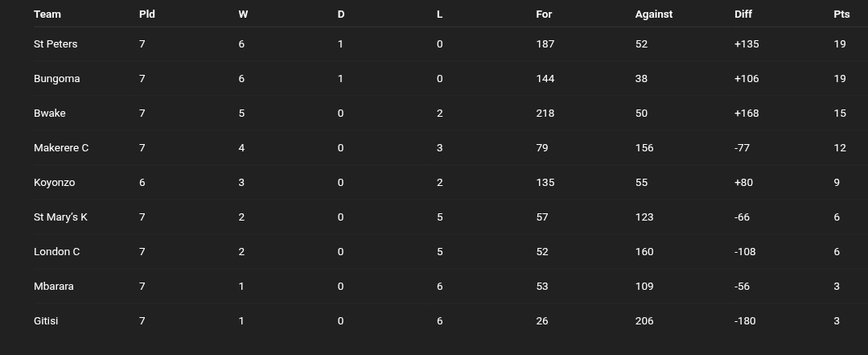Select the 206 points-against cell
868x355 pixels.
[x=644, y=321]
